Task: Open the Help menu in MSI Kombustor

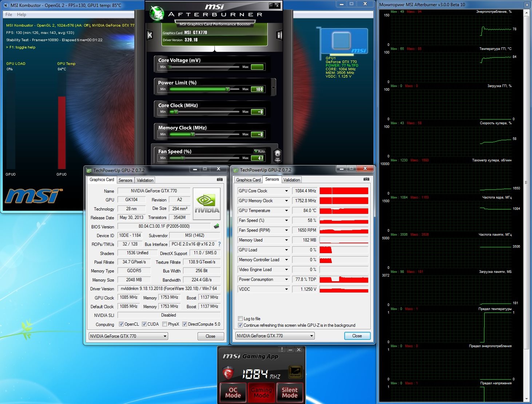Action: (x=21, y=15)
